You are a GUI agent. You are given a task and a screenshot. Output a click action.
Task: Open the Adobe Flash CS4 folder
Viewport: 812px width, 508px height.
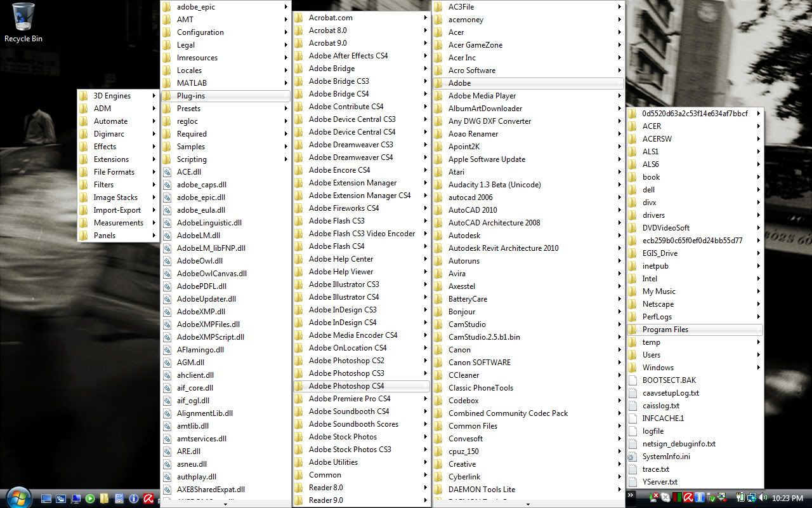point(361,246)
